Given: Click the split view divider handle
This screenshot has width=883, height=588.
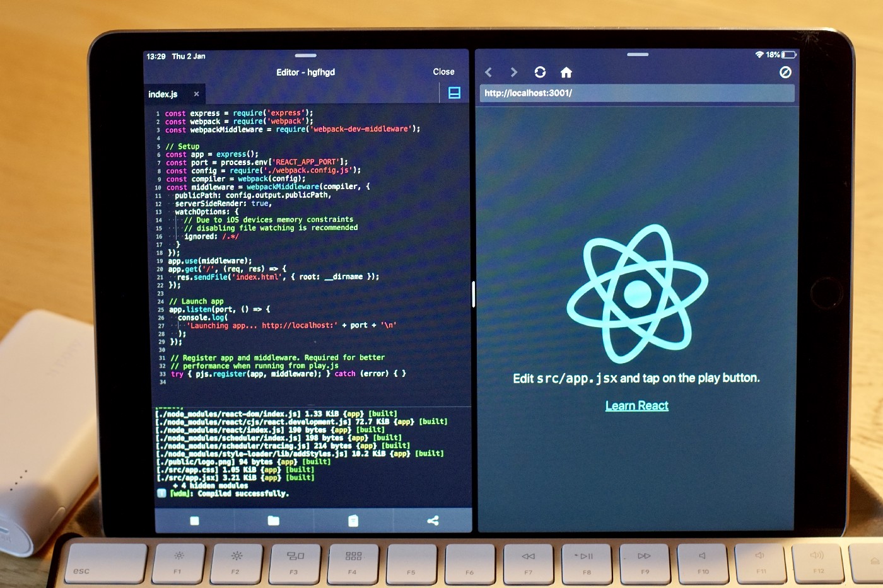Looking at the screenshot, I should [473, 294].
